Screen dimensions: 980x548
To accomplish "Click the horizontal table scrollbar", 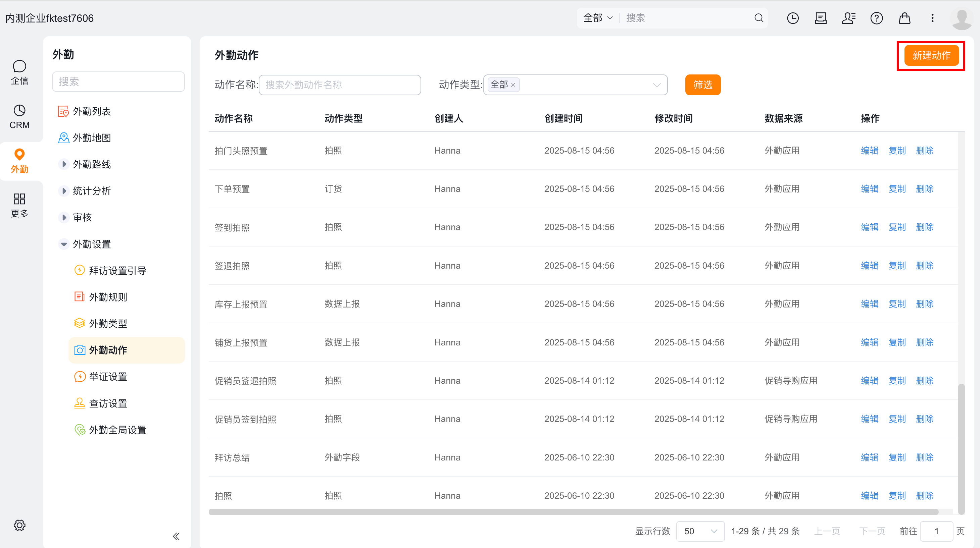I will click(573, 512).
